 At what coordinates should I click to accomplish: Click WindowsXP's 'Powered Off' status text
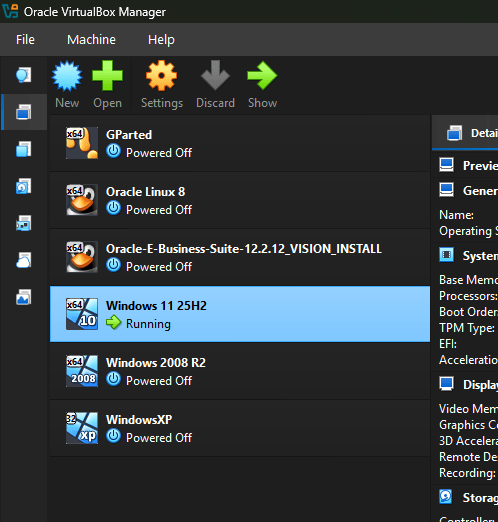(x=159, y=438)
